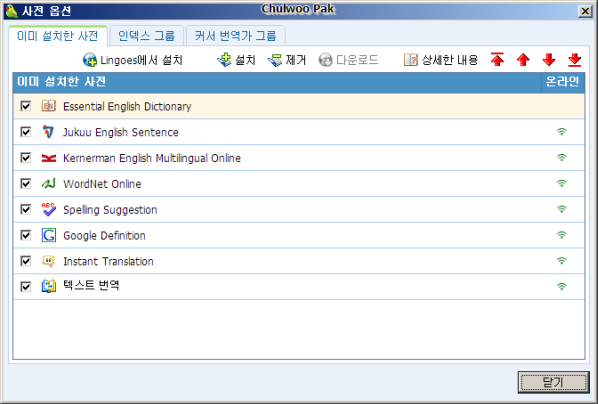Select 텍스트 번역 row text
598x404 pixels.
point(91,285)
